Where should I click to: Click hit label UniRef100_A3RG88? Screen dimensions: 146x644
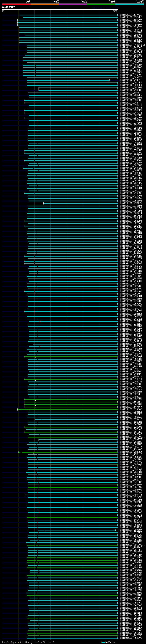[131, 100]
